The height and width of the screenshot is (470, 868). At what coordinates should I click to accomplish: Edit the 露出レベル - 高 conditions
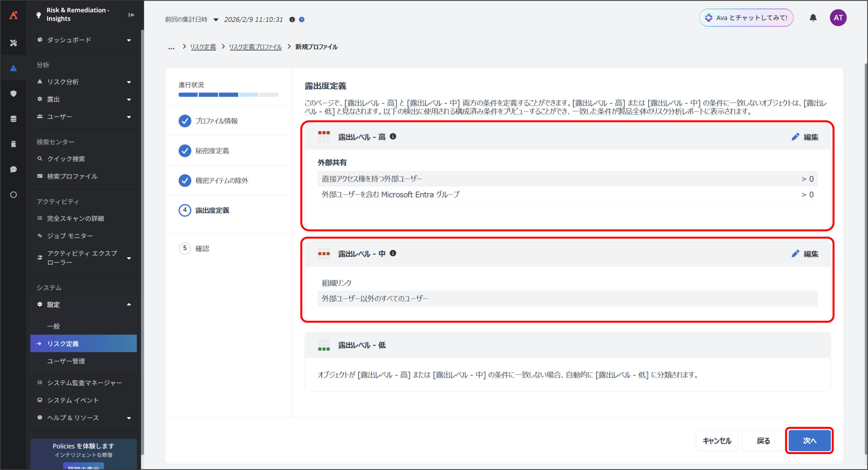pos(805,137)
